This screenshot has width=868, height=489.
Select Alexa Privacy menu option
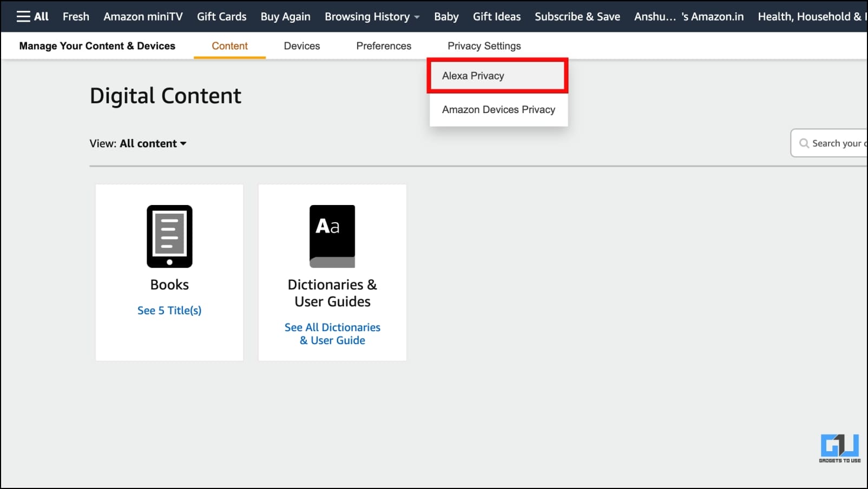tap(498, 76)
